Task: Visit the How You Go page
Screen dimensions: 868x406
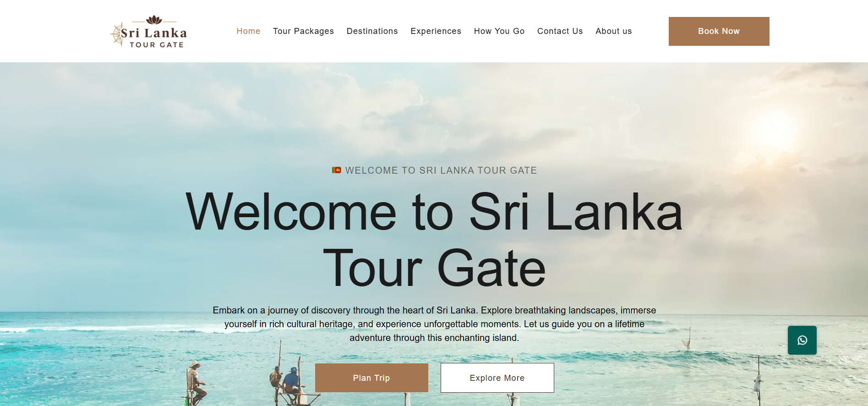Action: 499,31
